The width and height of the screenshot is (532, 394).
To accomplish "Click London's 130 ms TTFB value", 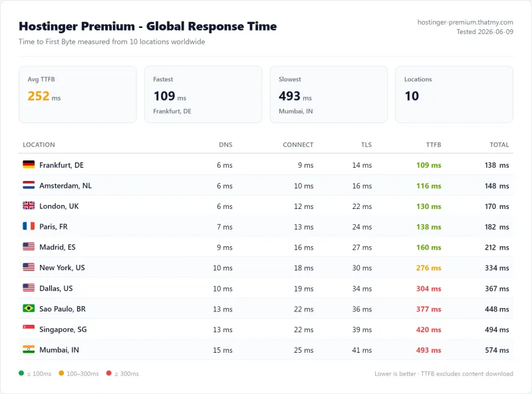I will (x=429, y=206).
